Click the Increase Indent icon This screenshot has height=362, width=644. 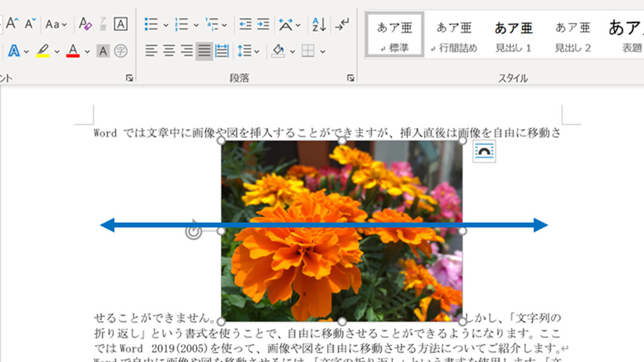(x=262, y=24)
